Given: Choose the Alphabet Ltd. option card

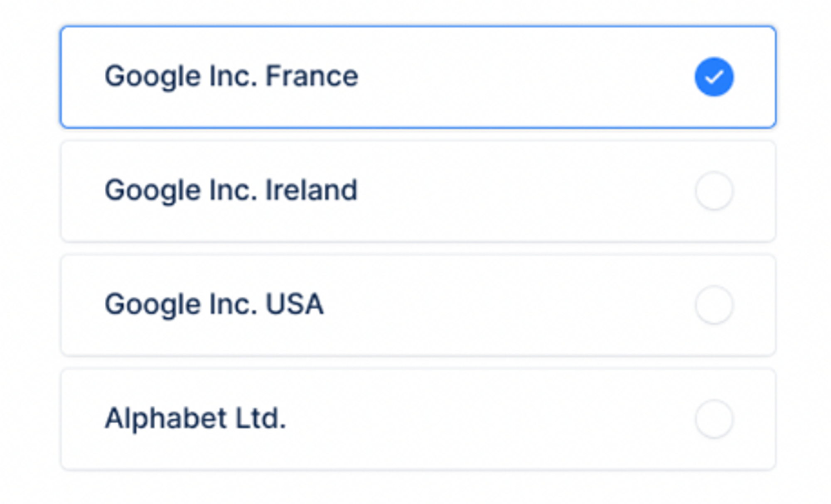Looking at the screenshot, I should pyautogui.click(x=418, y=419).
